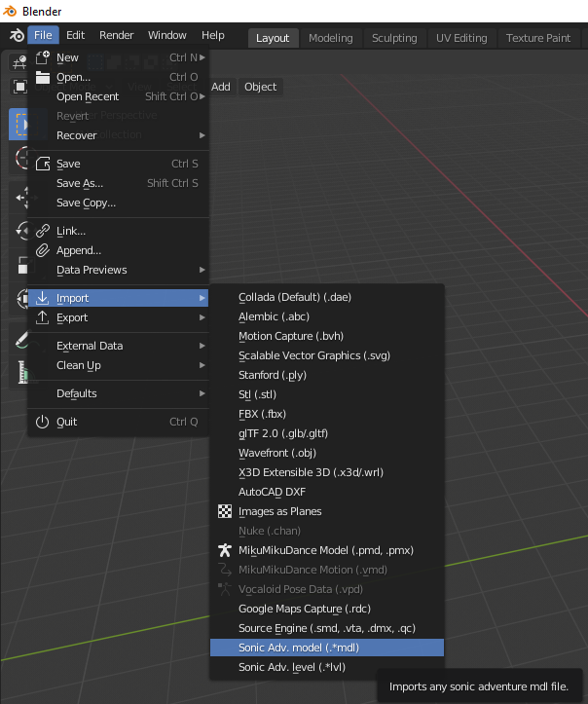Select Sonic Adv. model (.*mdl) import
Viewport: 588px width, 704px height.
coord(327,648)
